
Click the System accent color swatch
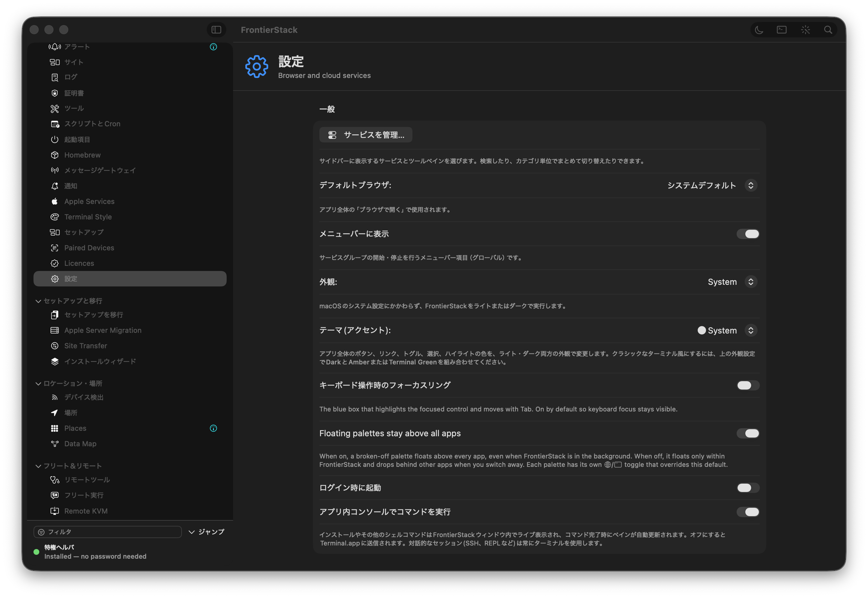point(702,331)
